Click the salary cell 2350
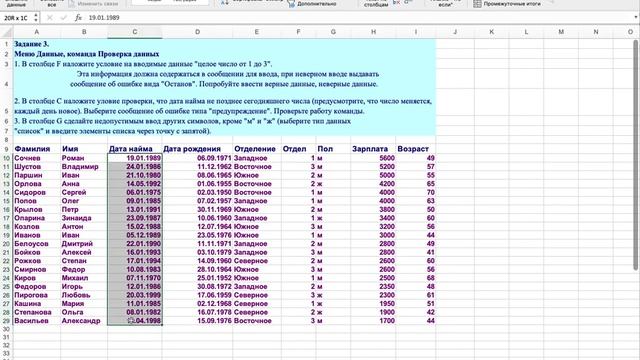Screen dimensions: 640x360 pyautogui.click(x=373, y=287)
